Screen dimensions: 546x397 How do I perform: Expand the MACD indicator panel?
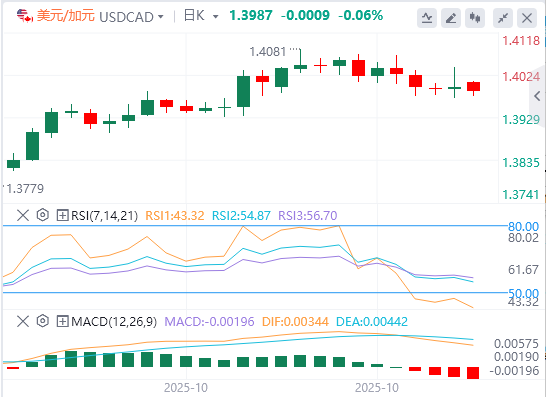(62, 321)
